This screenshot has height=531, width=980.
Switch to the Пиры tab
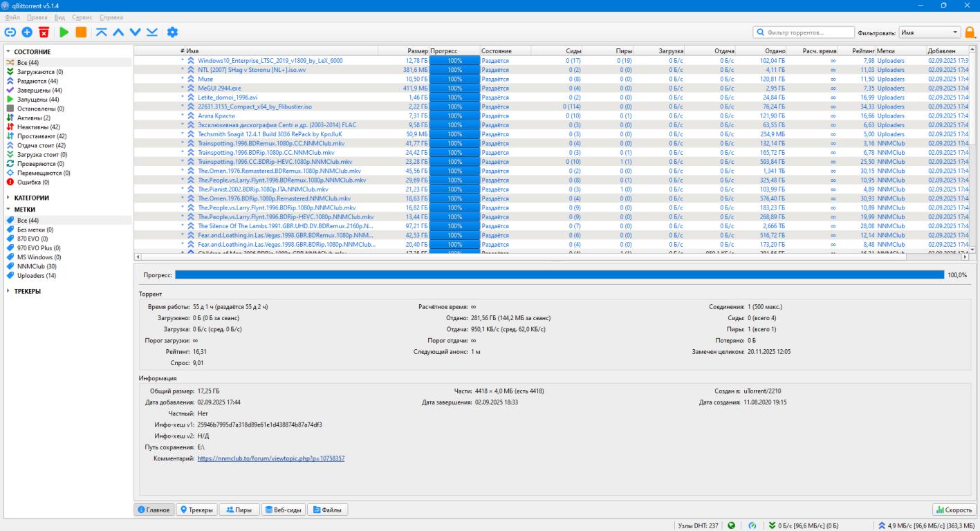click(x=239, y=510)
